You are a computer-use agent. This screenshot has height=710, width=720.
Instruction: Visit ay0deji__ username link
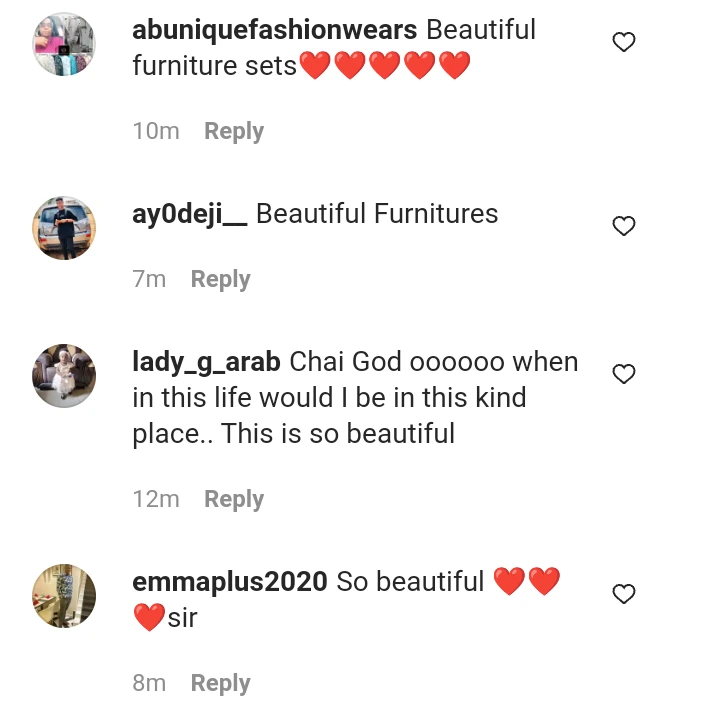[189, 214]
